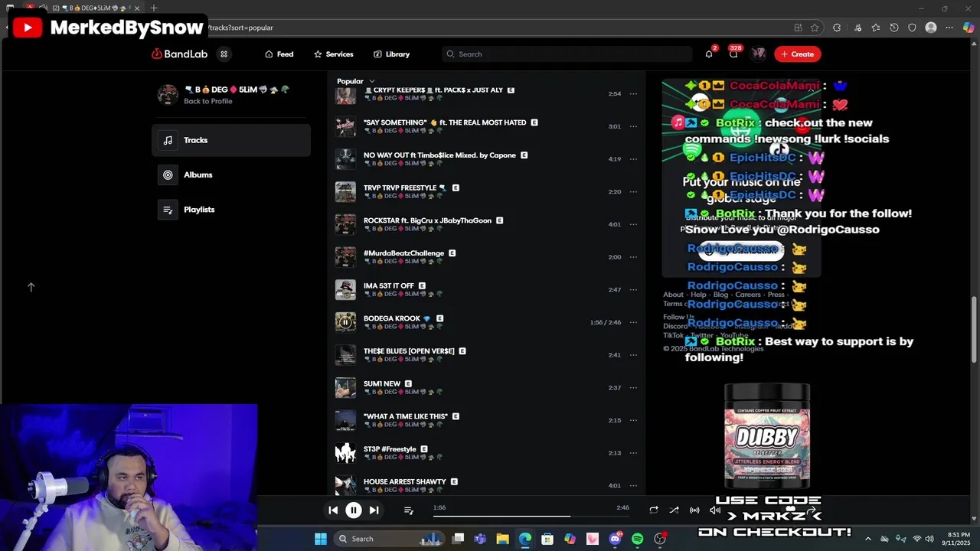Image resolution: width=980 pixels, height=551 pixels.
Task: Open more options for #MurdaBeatzChallenge track
Action: [633, 257]
